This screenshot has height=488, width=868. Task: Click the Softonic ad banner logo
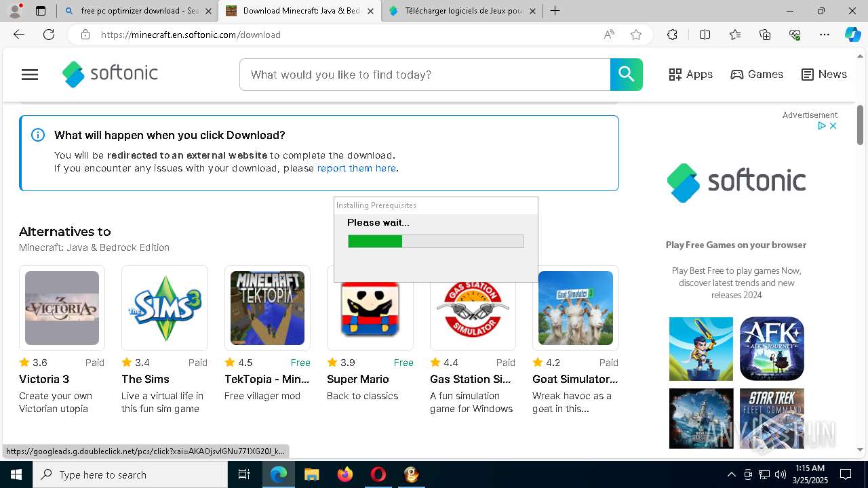click(x=736, y=182)
